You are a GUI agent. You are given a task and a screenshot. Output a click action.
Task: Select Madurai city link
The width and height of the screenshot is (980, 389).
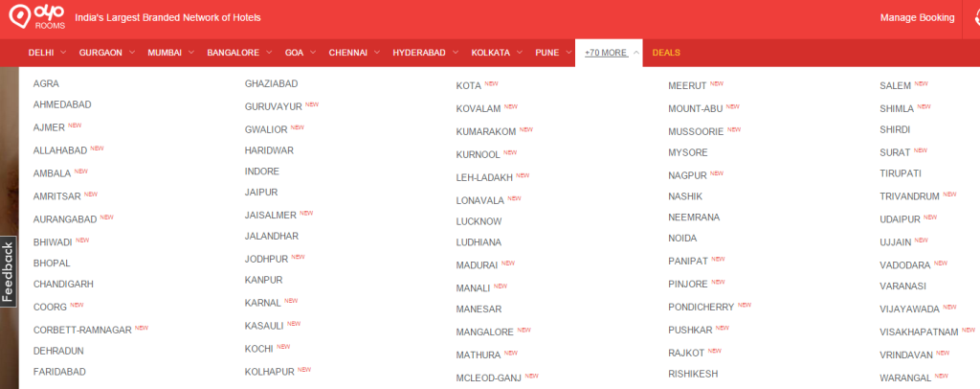(477, 265)
